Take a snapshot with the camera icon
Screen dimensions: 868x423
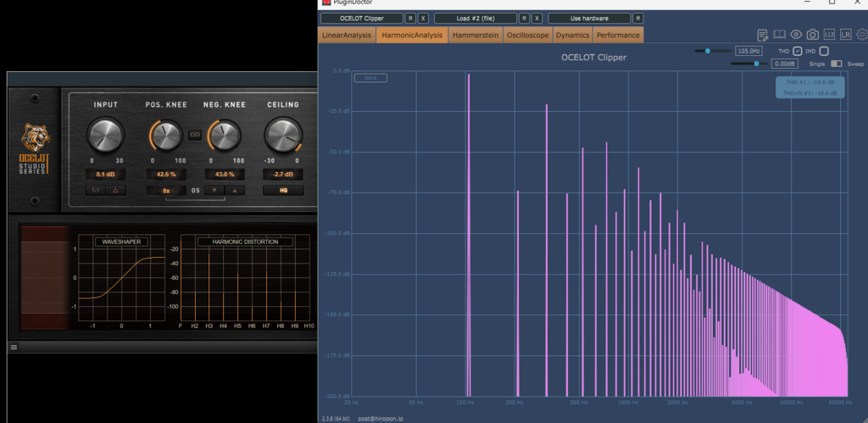[x=812, y=34]
